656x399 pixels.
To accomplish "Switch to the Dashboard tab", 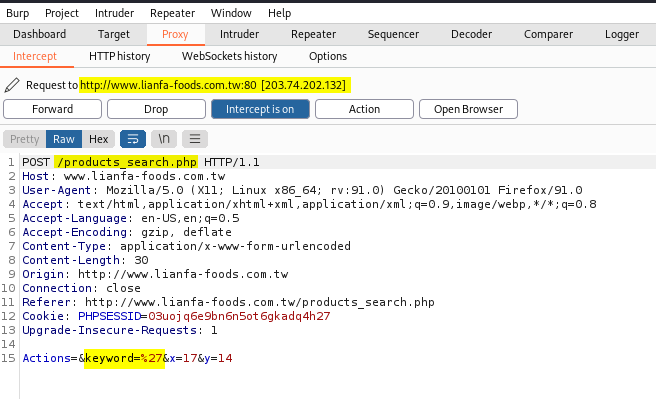I will click(x=40, y=34).
